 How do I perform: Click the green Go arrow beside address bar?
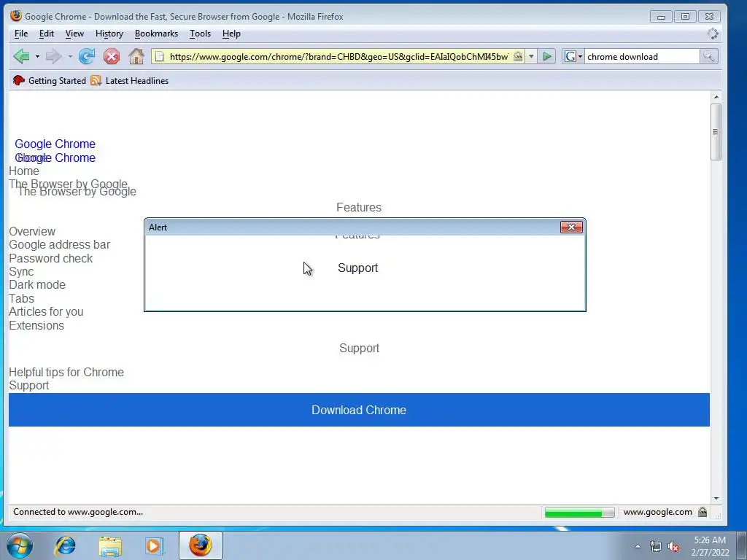547,56
